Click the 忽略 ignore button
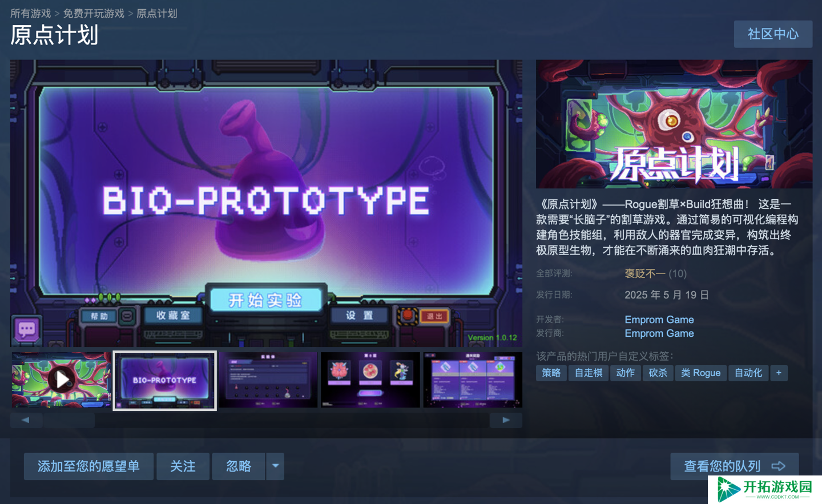822x504 pixels. pyautogui.click(x=239, y=466)
